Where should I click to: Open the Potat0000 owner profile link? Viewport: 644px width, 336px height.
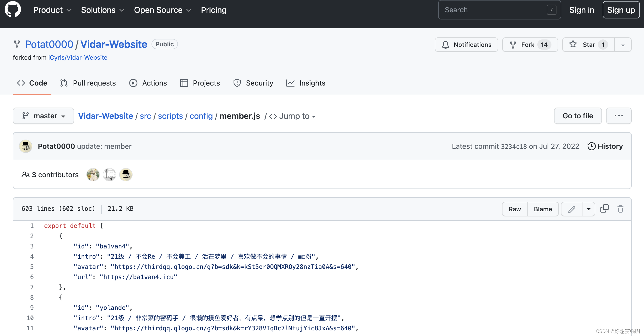click(x=49, y=44)
